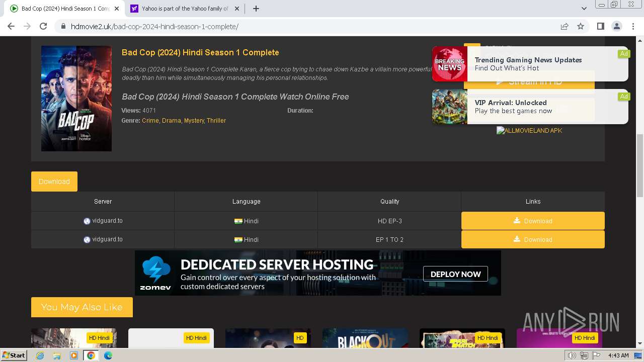Bookmark this page with star icon

click(x=581, y=26)
